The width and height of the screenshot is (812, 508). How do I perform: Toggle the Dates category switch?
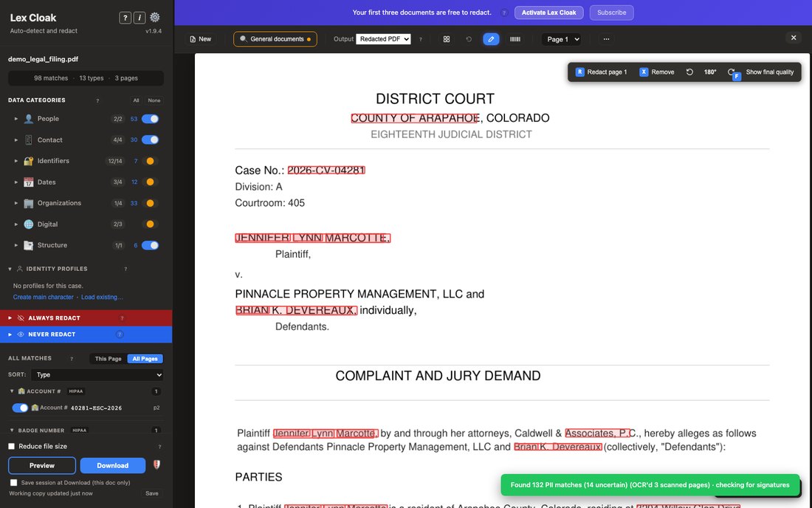point(150,182)
